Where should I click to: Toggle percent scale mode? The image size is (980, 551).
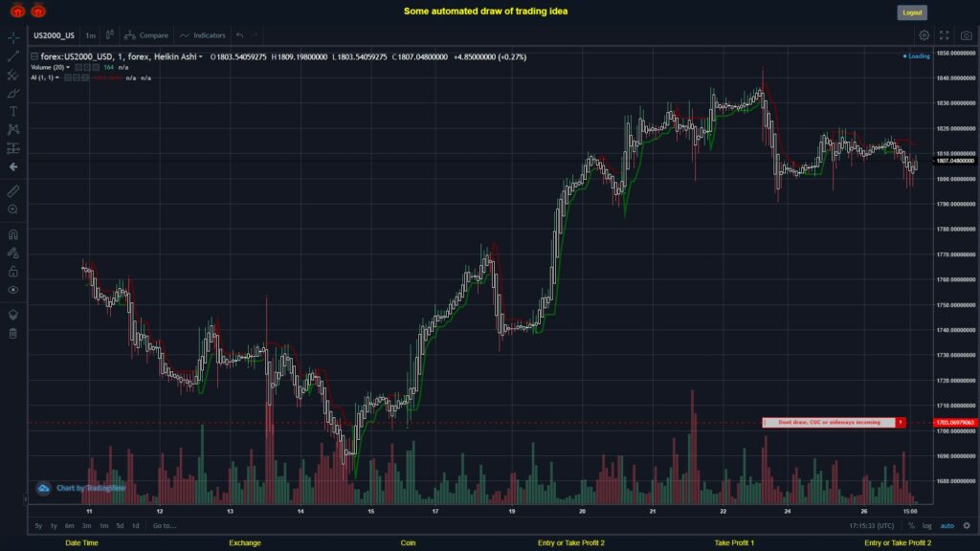(x=911, y=526)
